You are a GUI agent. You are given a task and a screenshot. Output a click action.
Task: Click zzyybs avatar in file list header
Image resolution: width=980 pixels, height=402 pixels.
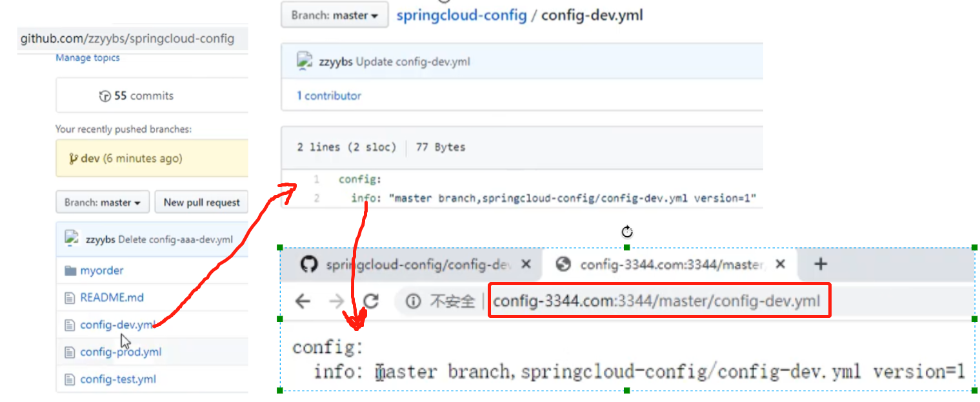click(x=72, y=238)
